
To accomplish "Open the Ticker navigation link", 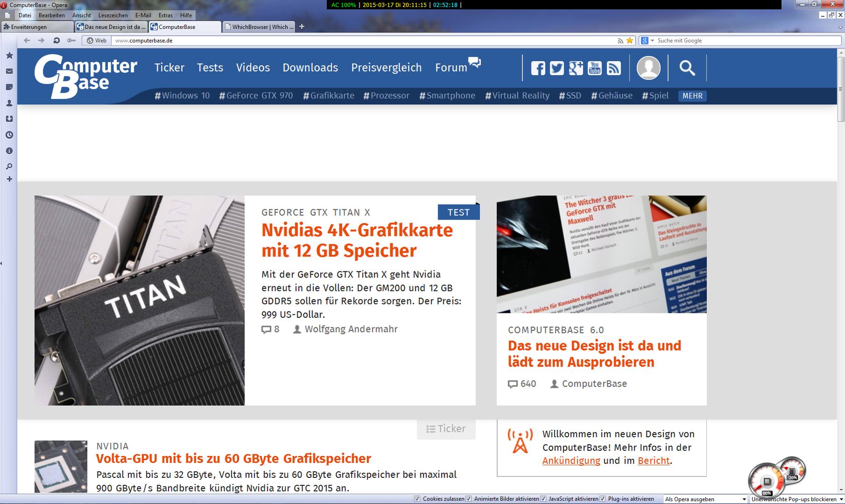I will 170,68.
